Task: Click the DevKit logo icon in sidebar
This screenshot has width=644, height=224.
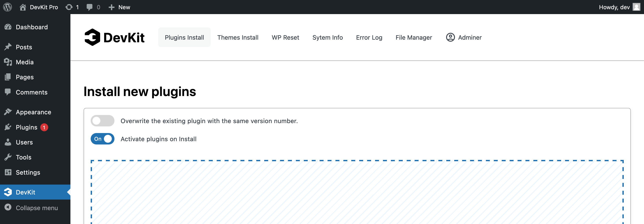Action: pyautogui.click(x=8, y=192)
